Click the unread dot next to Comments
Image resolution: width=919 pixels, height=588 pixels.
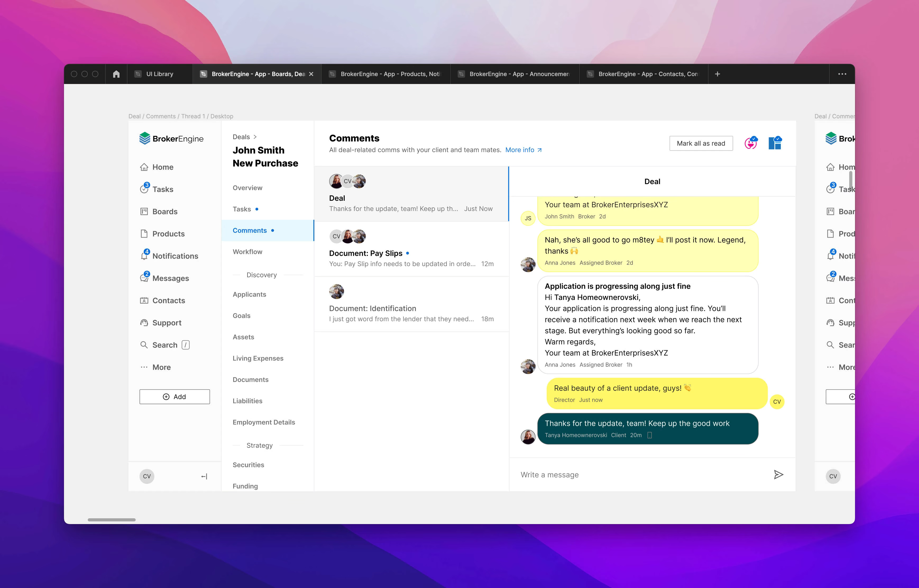tap(273, 230)
